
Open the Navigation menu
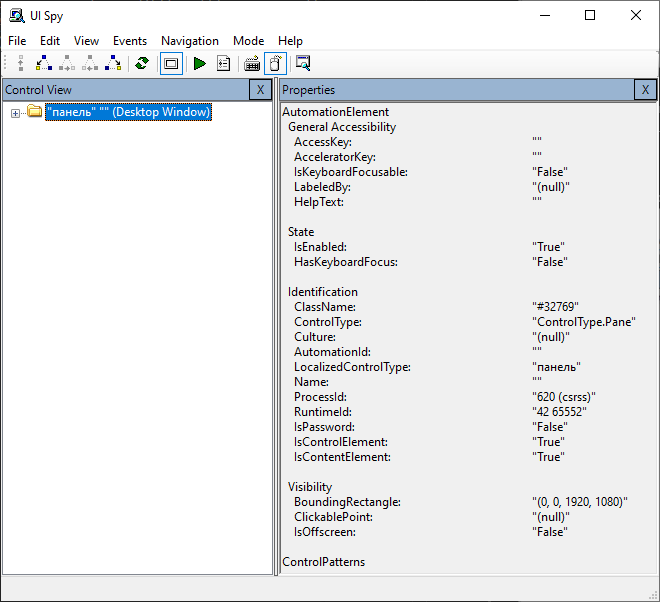pyautogui.click(x=189, y=41)
